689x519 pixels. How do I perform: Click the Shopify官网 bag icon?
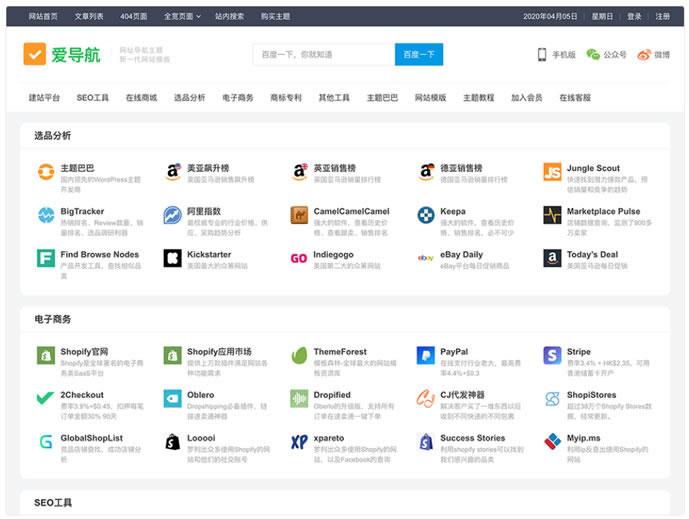tap(46, 355)
